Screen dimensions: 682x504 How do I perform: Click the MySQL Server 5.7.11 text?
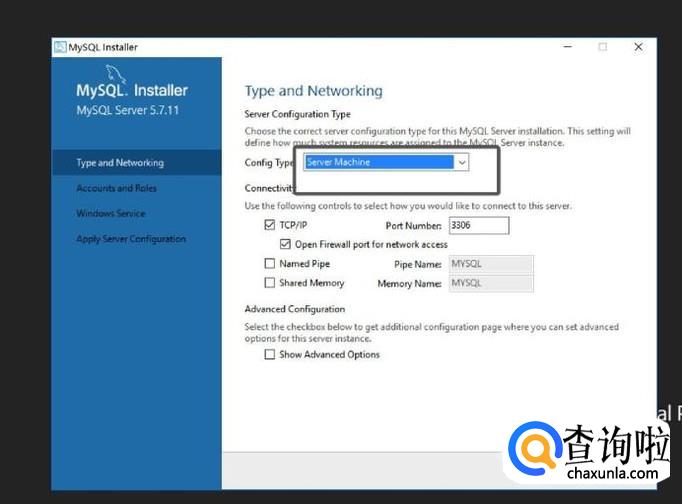point(128,110)
